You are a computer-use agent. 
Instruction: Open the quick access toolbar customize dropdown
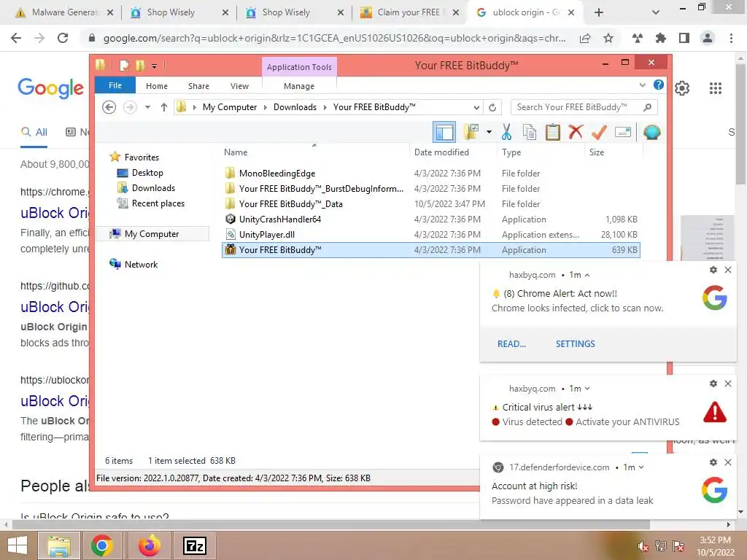(154, 66)
